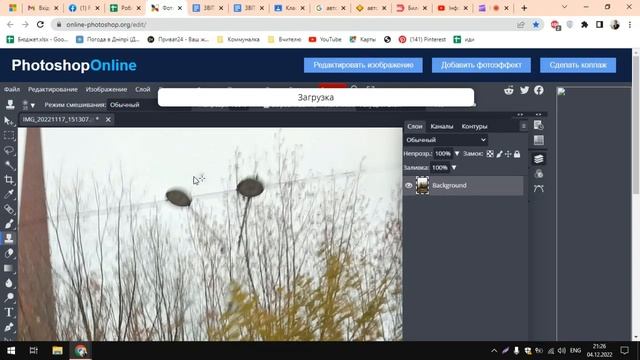Open layer blend mode dropdown

tap(445, 140)
